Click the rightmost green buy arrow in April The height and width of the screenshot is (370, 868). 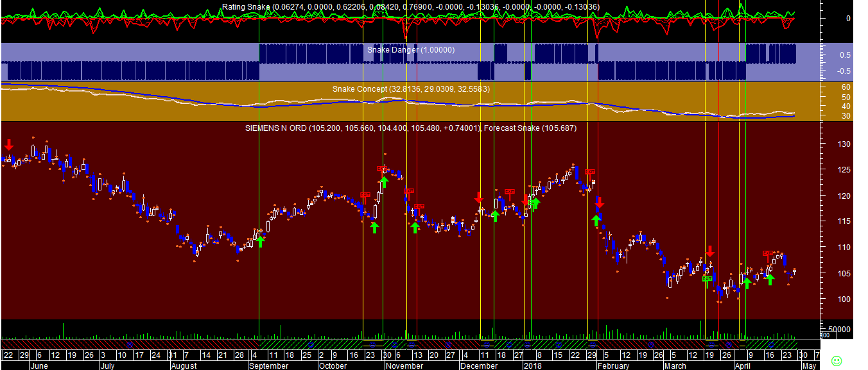pyautogui.click(x=770, y=279)
